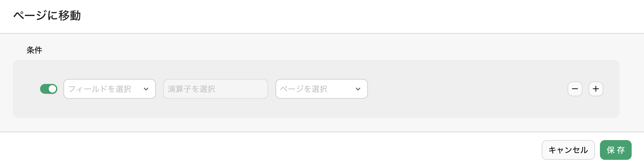Click the フィールドを選択 placeholder text
Screen dimensions: 644x166
point(100,89)
